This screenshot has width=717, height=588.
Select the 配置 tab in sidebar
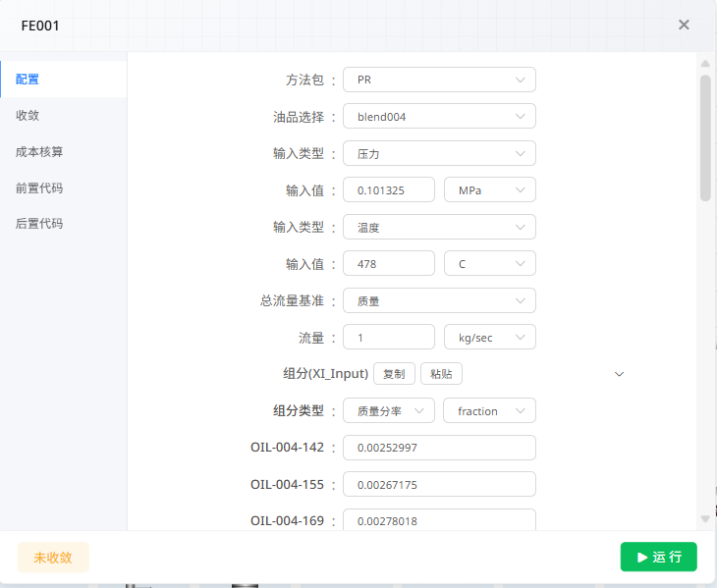[x=64, y=80]
